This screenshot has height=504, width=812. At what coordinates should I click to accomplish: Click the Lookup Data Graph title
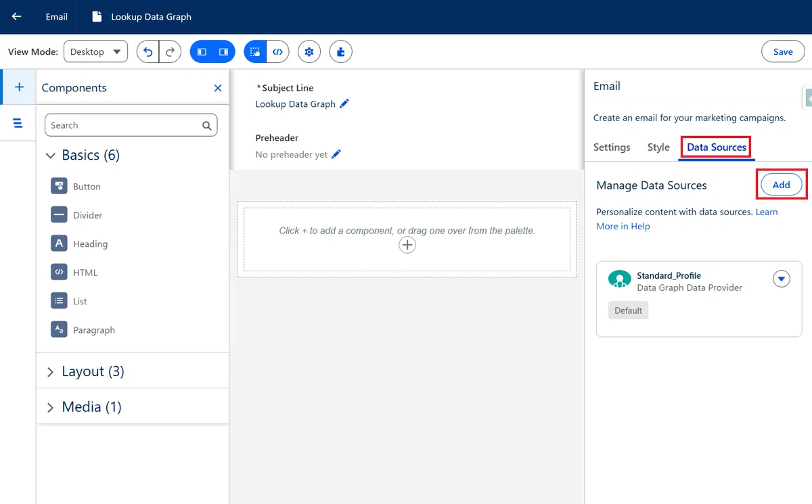coord(151,17)
